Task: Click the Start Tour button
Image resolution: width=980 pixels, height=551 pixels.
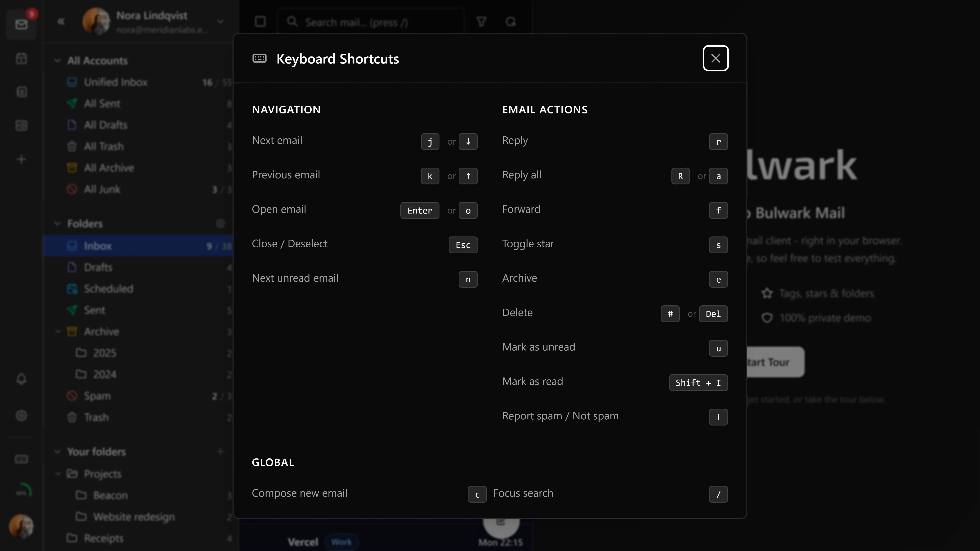Action: tap(775, 362)
